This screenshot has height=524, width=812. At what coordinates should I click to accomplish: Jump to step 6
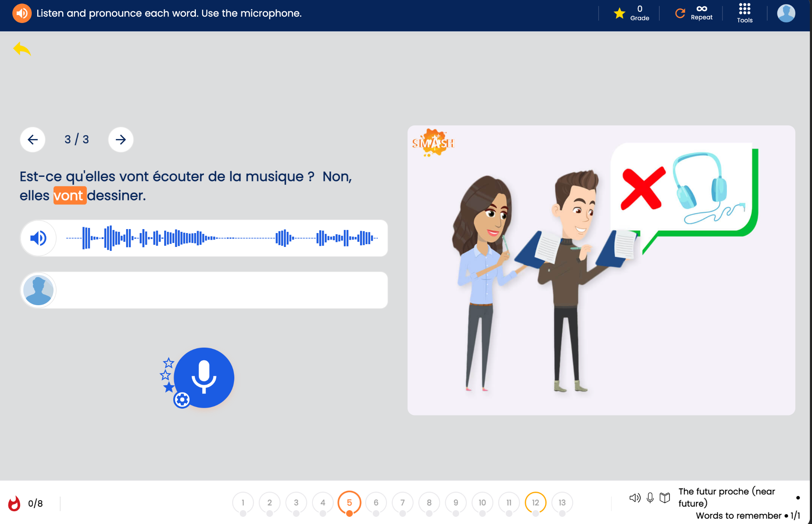(x=376, y=503)
